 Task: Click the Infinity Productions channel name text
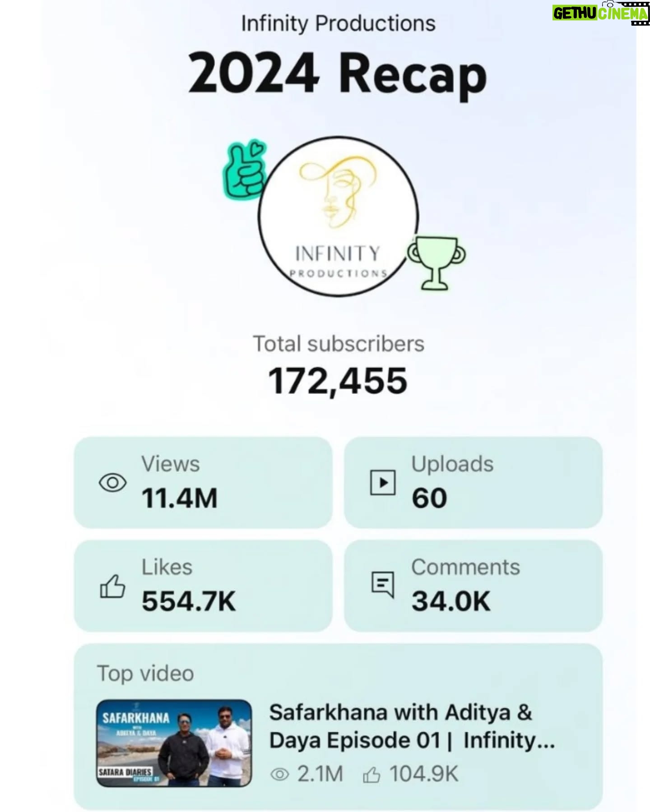pos(339,23)
